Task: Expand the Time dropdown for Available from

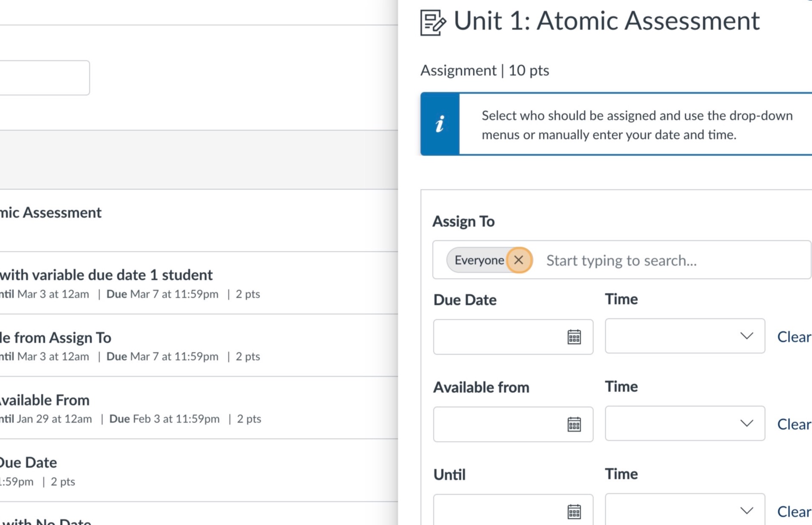Action: (x=685, y=424)
